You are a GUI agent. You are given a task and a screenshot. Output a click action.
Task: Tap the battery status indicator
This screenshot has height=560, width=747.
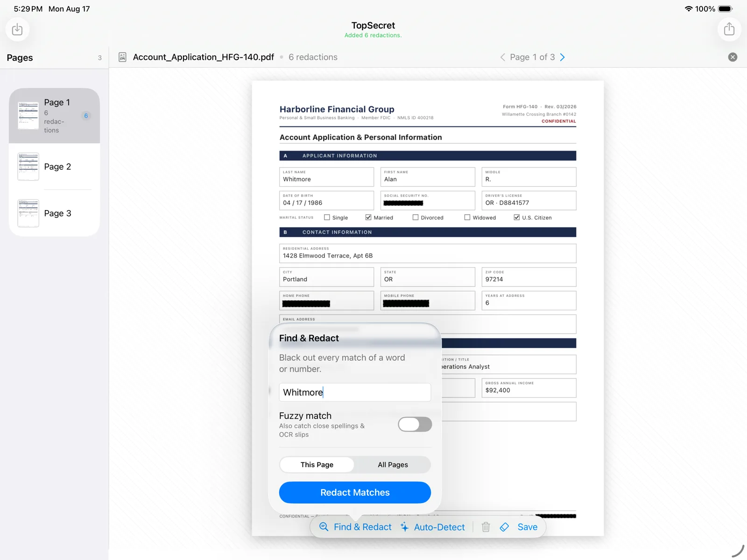(x=726, y=9)
